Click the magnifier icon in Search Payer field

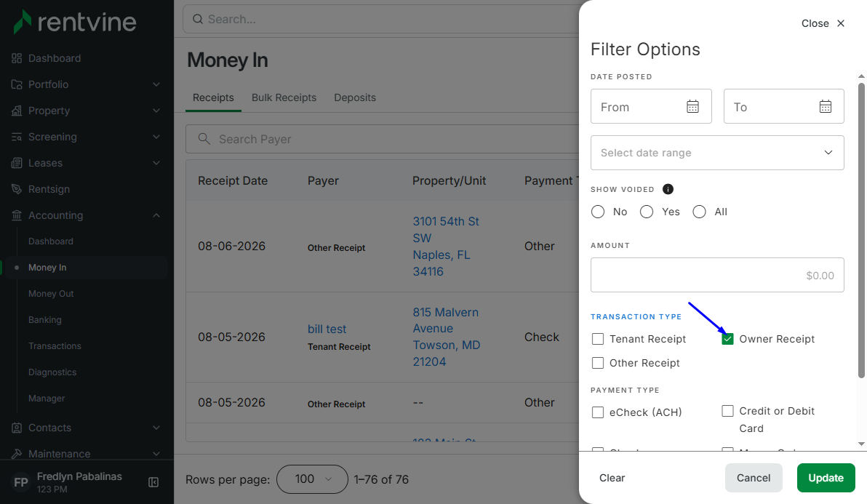(x=204, y=139)
